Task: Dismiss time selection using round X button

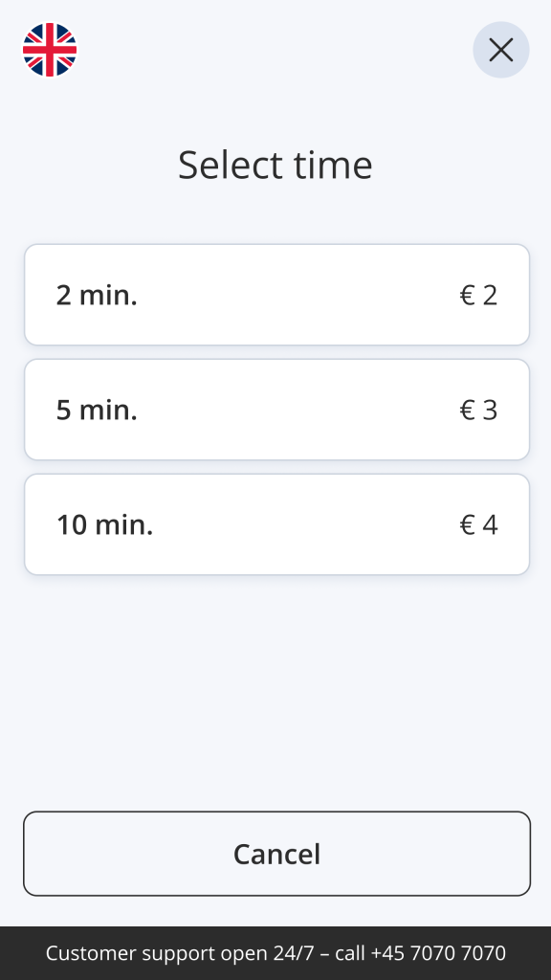Action: tap(501, 50)
